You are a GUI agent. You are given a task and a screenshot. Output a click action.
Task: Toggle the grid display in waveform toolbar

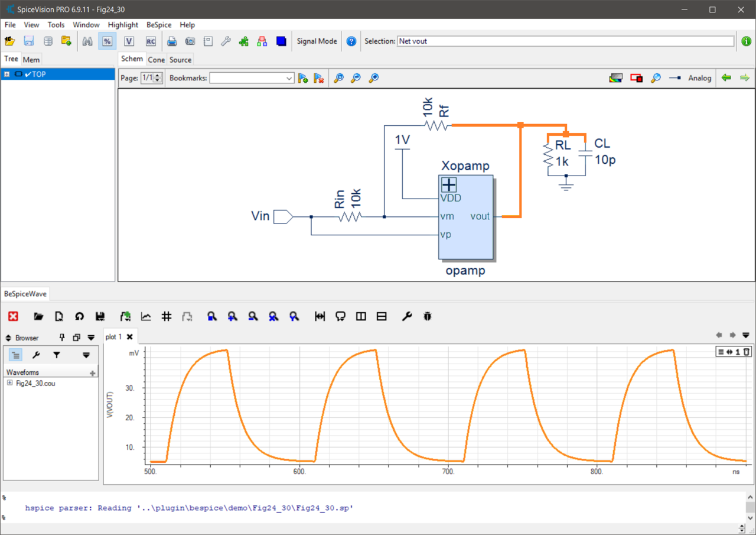tap(167, 317)
